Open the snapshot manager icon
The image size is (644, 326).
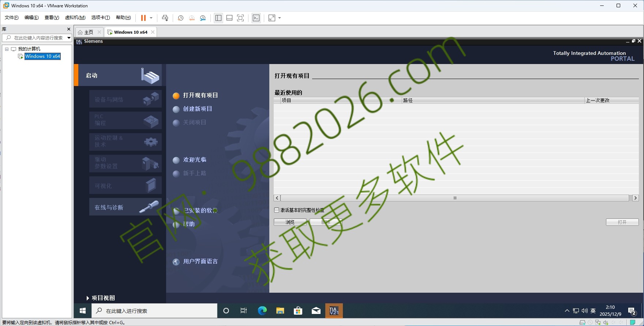[203, 18]
